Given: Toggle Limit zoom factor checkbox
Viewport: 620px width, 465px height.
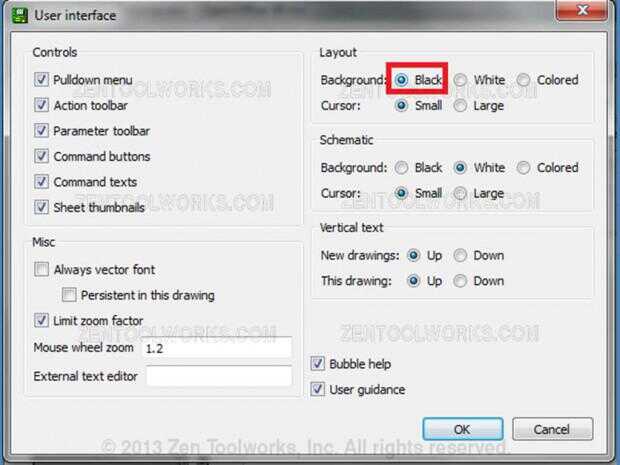Looking at the screenshot, I should (42, 320).
